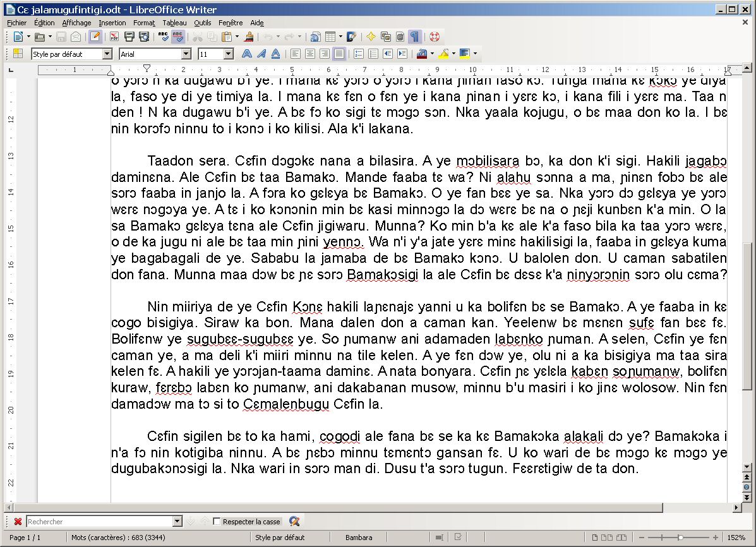
Task: Open the Format menu
Action: click(x=144, y=23)
